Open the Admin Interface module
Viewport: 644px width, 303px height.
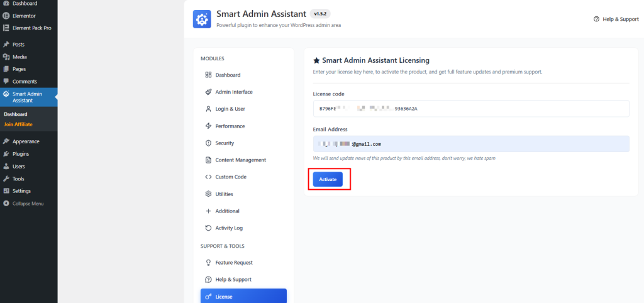coord(243,92)
